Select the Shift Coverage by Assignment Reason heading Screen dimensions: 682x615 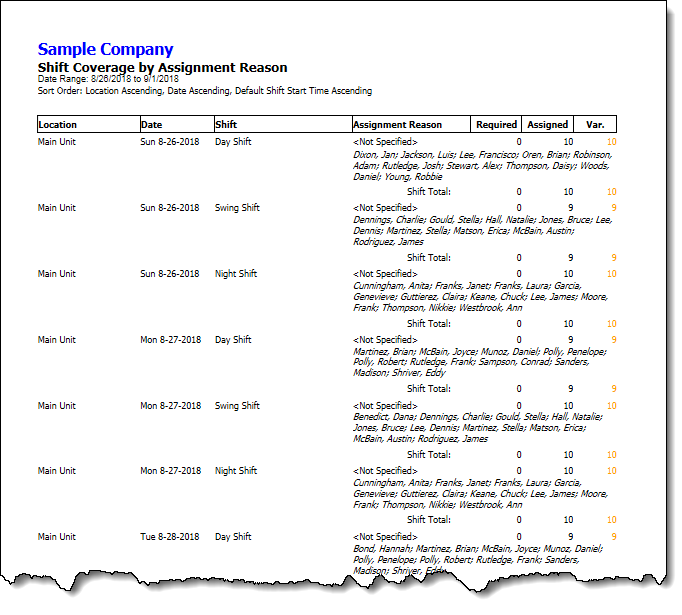[x=162, y=68]
